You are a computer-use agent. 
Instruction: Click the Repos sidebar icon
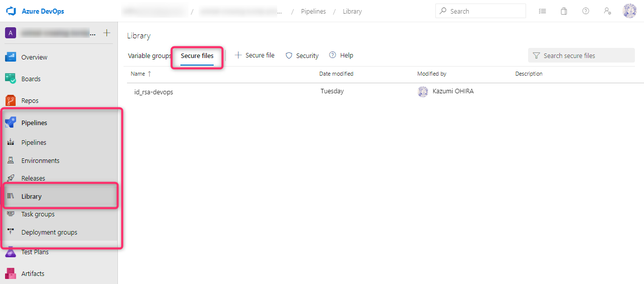point(11,100)
